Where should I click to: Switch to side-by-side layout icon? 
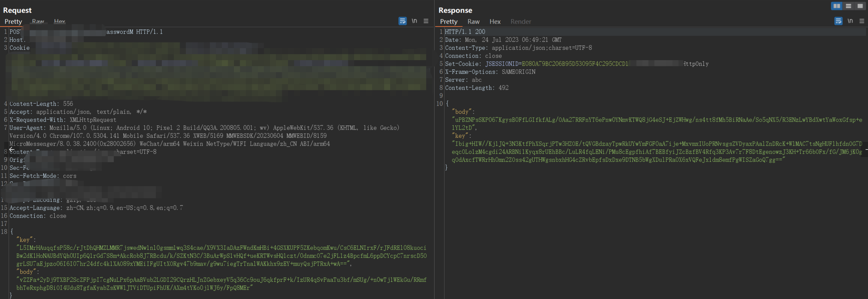837,6
